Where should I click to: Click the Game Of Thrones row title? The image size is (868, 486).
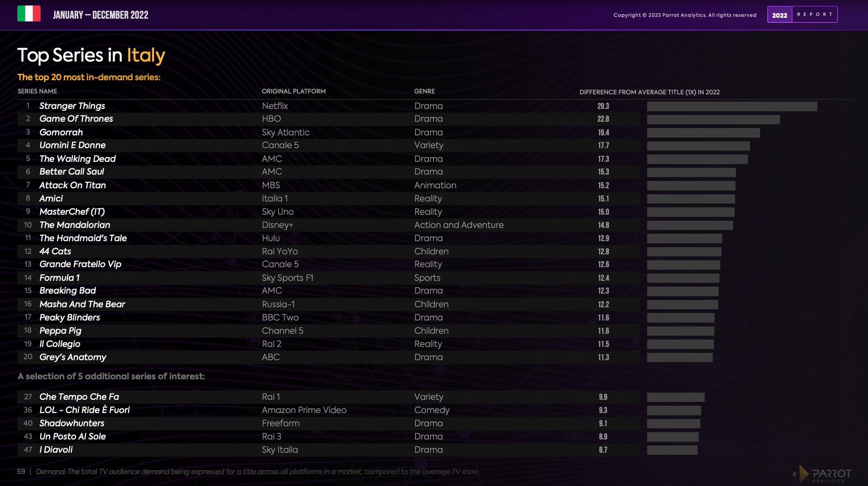[76, 119]
